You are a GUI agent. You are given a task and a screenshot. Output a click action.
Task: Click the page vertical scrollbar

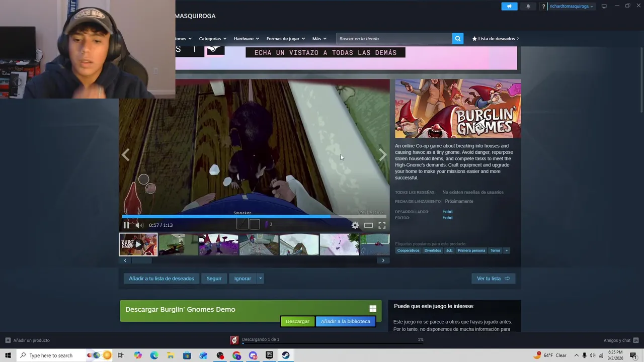click(x=641, y=80)
